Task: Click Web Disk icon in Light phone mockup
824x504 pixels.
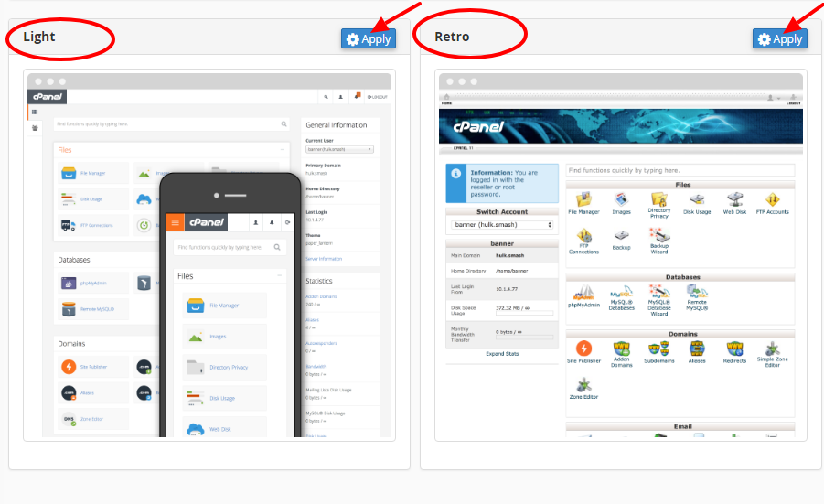Action: point(196,429)
